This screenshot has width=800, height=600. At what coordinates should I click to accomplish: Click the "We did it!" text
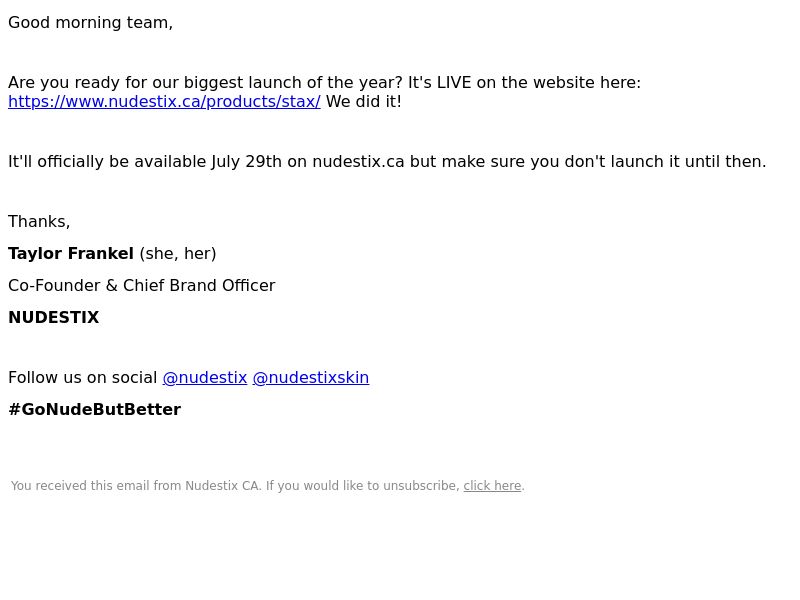(x=364, y=102)
